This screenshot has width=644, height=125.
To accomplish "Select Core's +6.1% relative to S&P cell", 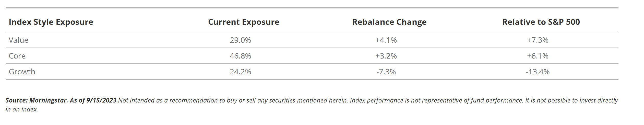I will coord(538,56).
